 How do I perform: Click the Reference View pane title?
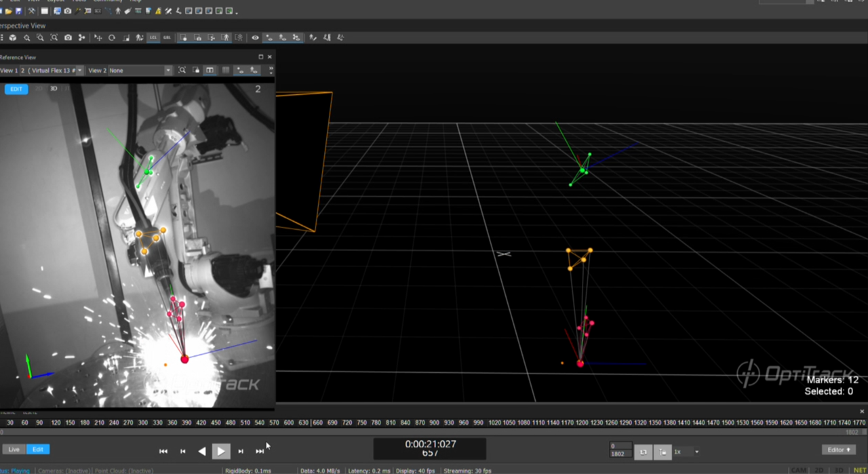point(18,58)
